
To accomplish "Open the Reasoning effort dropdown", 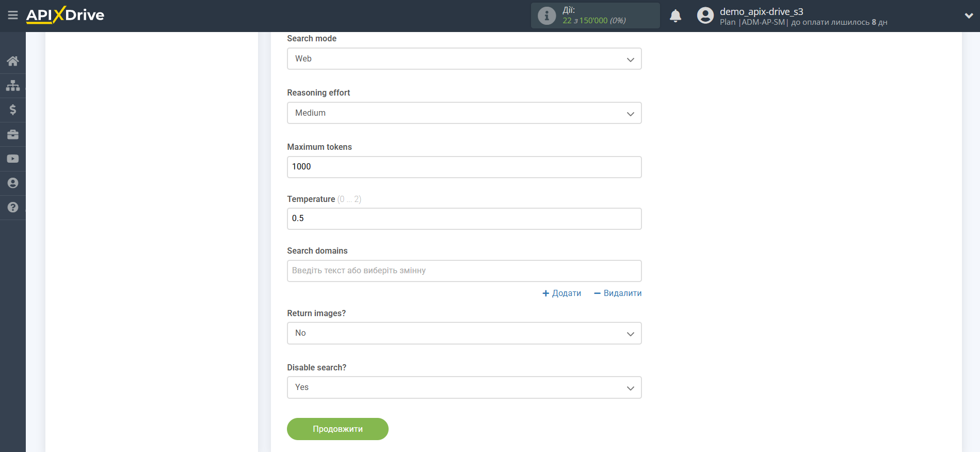I will coord(464,113).
